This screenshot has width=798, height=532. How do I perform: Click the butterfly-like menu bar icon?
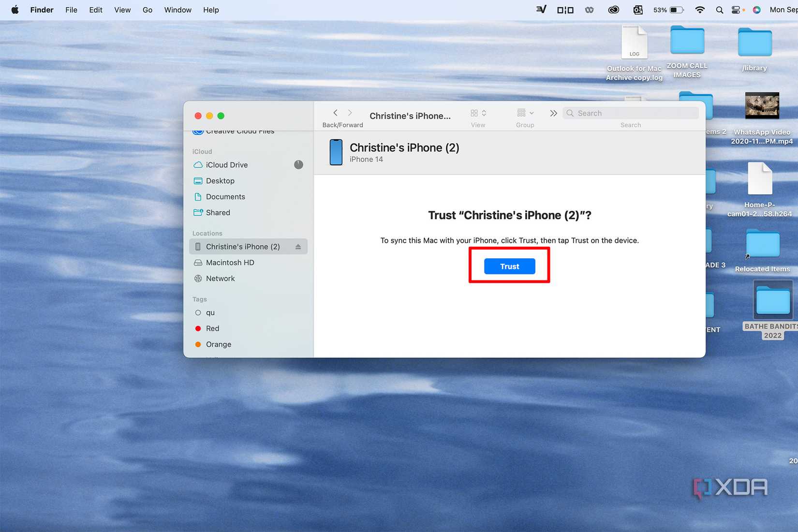coord(590,10)
